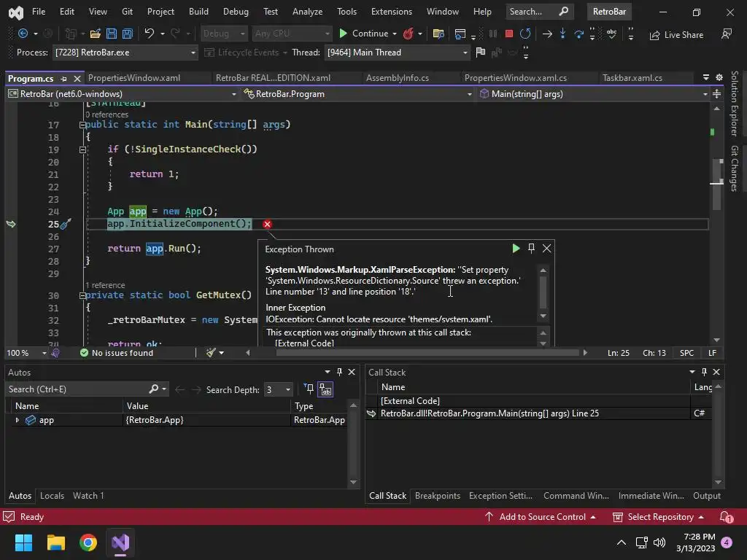Screen dimensions: 747x560
Task: Toggle the Autos view mode button
Action: coord(325,389)
